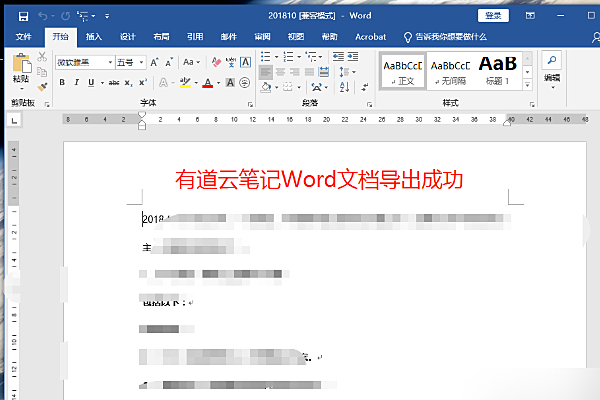
Task: Decrease font size with A down icon
Action: coord(169,62)
